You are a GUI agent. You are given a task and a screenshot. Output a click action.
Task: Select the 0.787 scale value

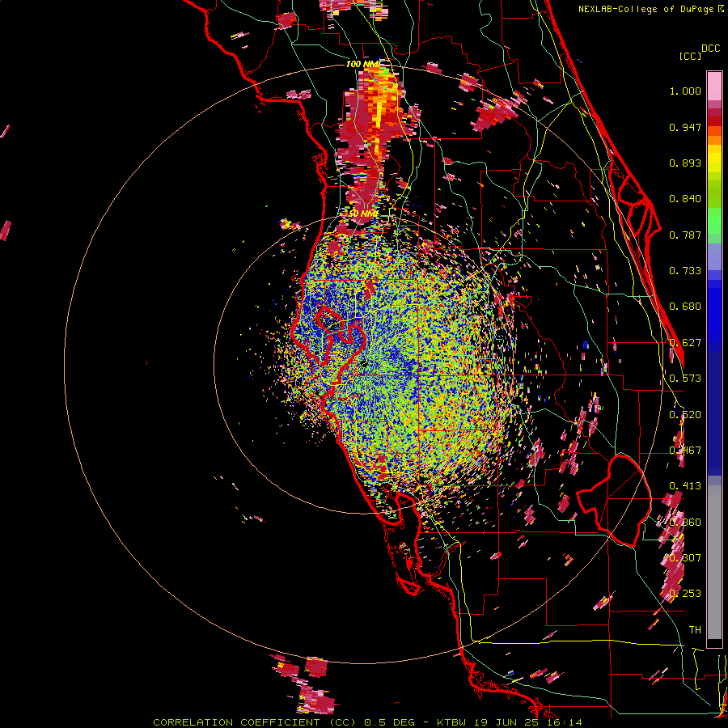point(685,235)
